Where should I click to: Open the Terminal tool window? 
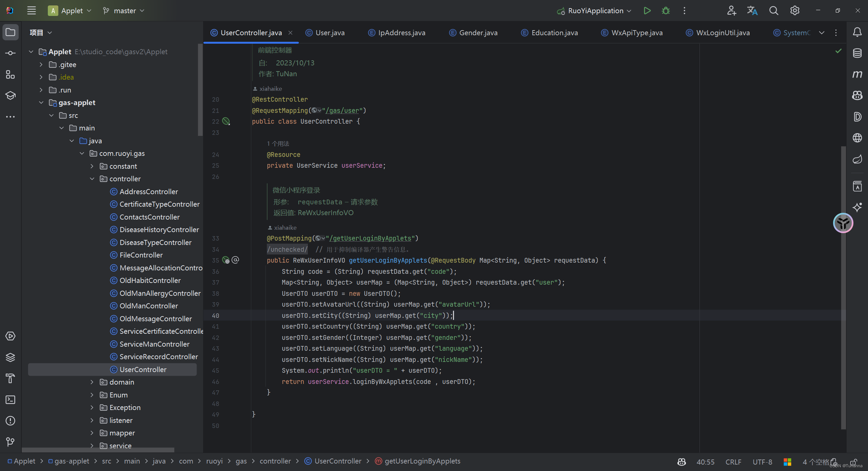coord(11,400)
